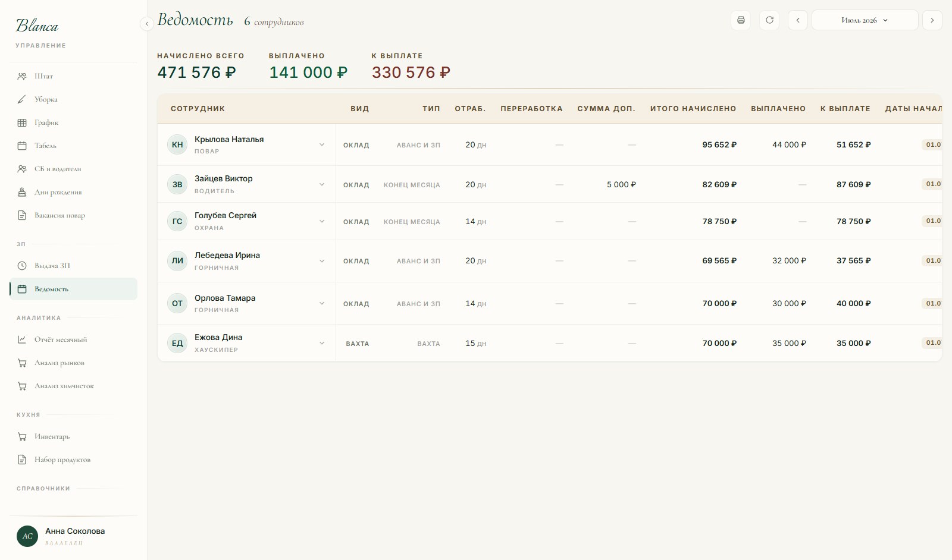
Task: Open График schedule page
Action: pos(73,122)
